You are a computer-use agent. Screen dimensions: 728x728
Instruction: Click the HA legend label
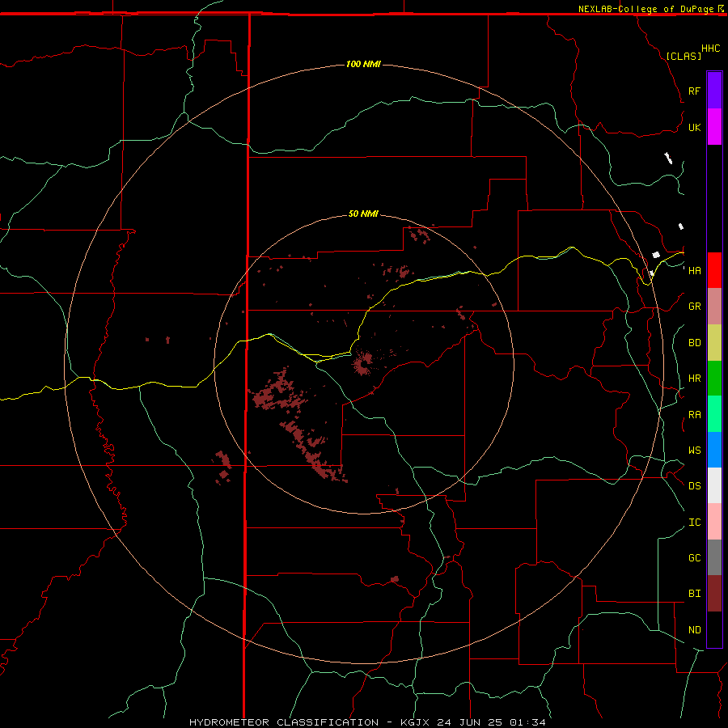click(694, 270)
